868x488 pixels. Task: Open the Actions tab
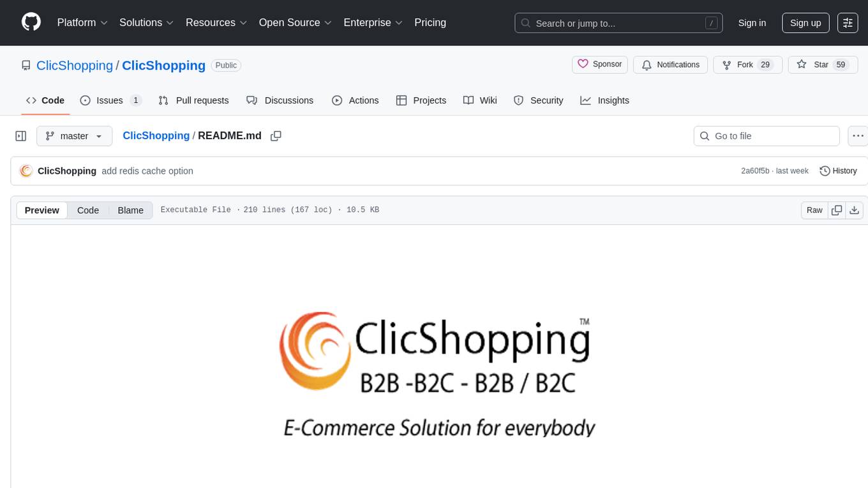point(355,100)
